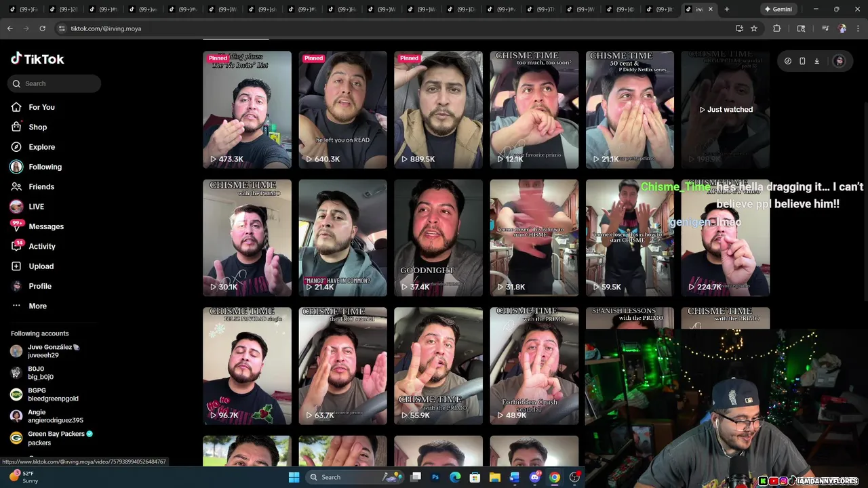Open the MANGO video with 21.4K views
The height and width of the screenshot is (488, 868).
(x=342, y=238)
